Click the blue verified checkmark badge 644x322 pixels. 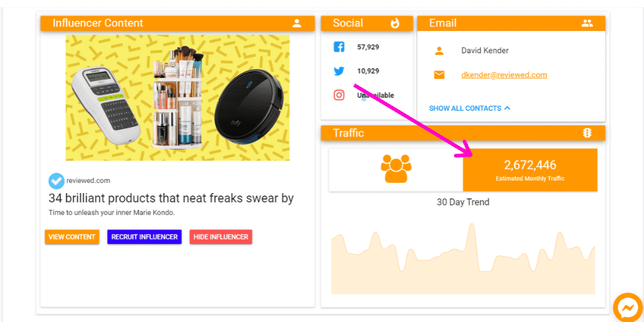click(x=56, y=180)
